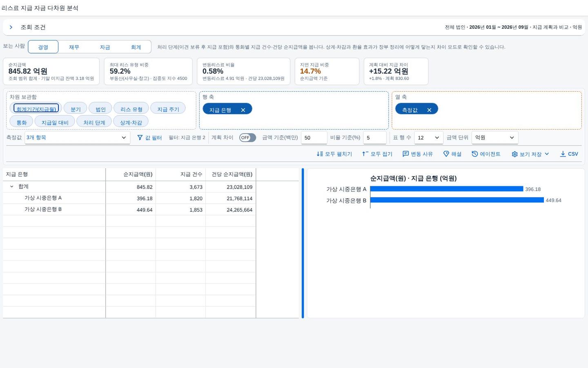This screenshot has width=588, height=368.
Task: Choose the 리스 유형 dimension chip
Action: pyautogui.click(x=131, y=108)
